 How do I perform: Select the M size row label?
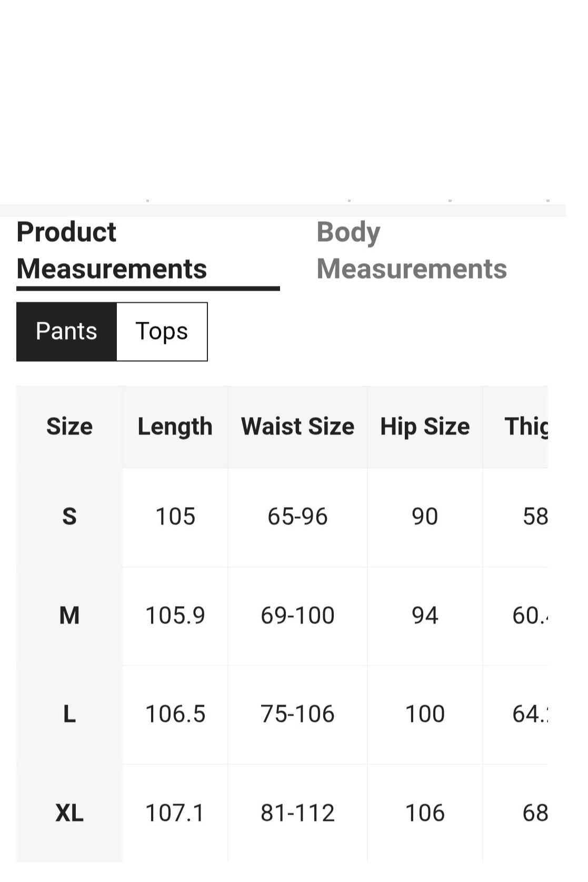69,616
